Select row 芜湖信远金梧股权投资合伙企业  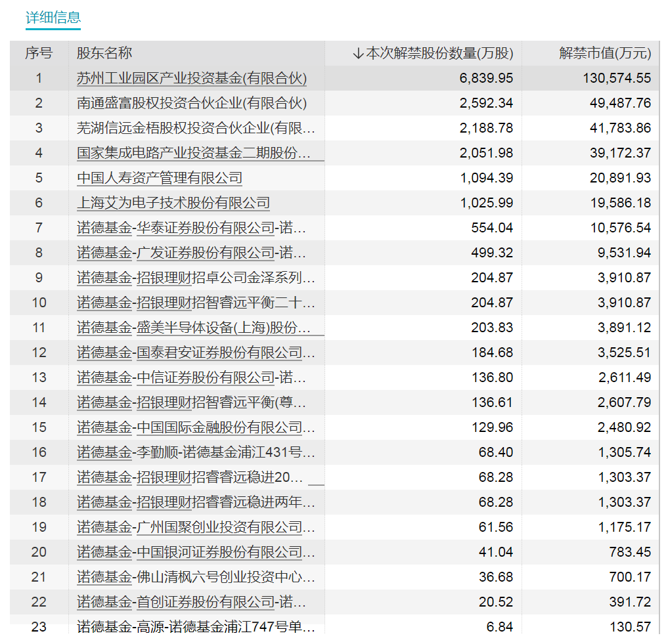(x=334, y=128)
